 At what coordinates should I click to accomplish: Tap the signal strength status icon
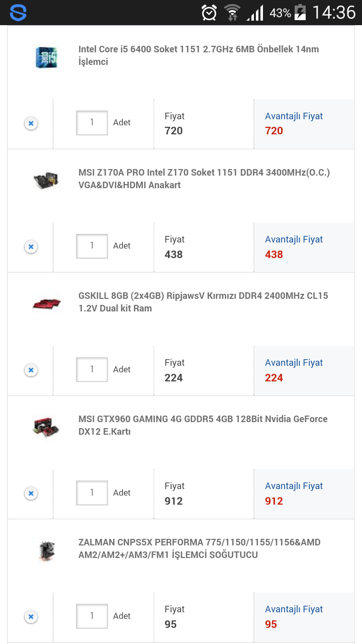pyautogui.click(x=255, y=13)
